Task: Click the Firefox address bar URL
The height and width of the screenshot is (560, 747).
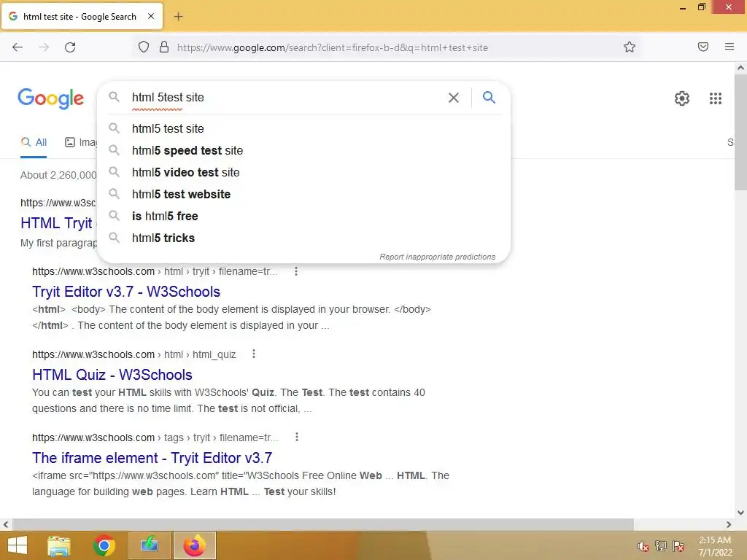Action: [x=333, y=47]
